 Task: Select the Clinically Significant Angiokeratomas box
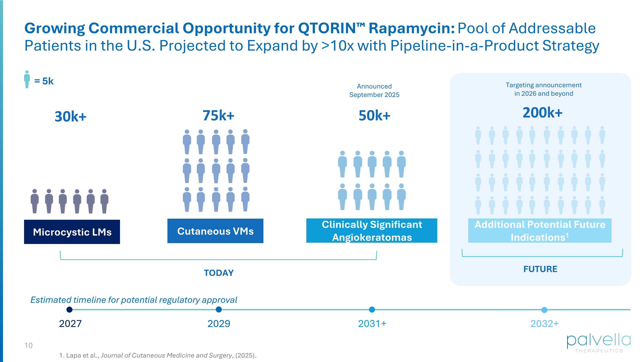[x=372, y=231]
